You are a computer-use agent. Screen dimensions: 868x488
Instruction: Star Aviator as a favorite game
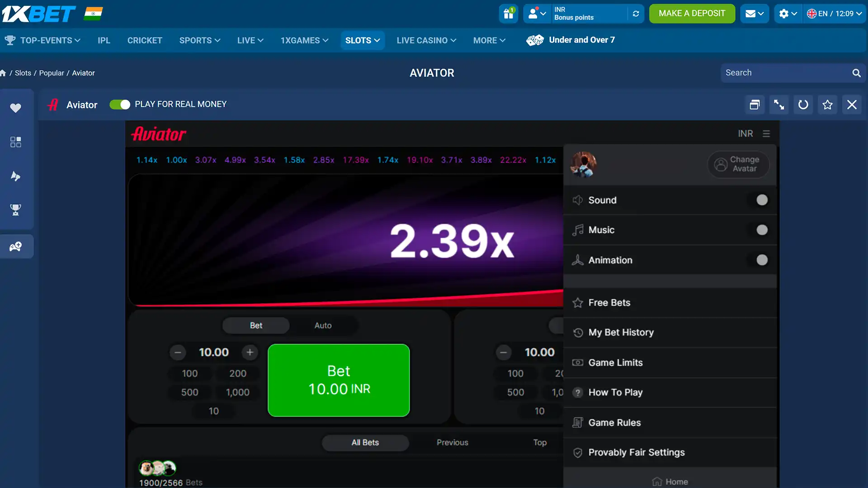click(827, 104)
